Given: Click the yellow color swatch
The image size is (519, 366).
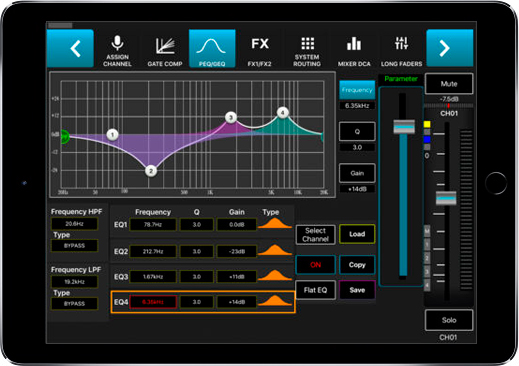Looking at the screenshot, I should tap(427, 124).
